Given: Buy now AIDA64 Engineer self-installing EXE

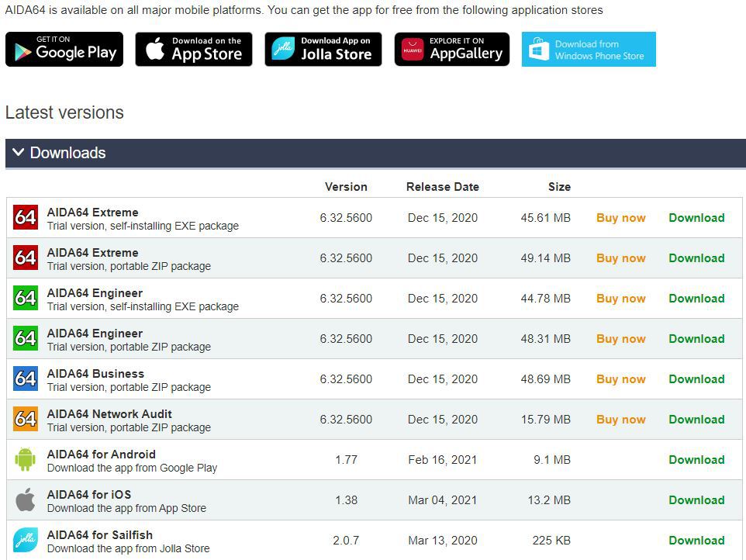Looking at the screenshot, I should 621,299.
